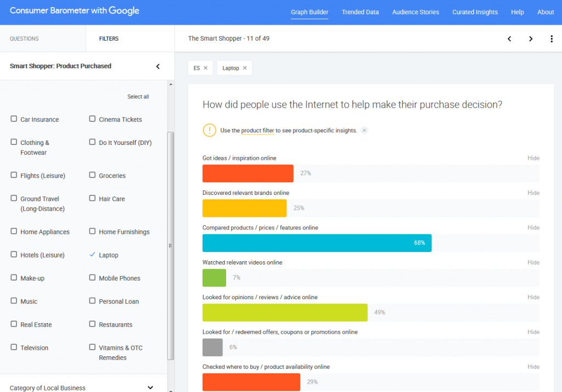Click the lime 49% opinions bar

point(285,313)
